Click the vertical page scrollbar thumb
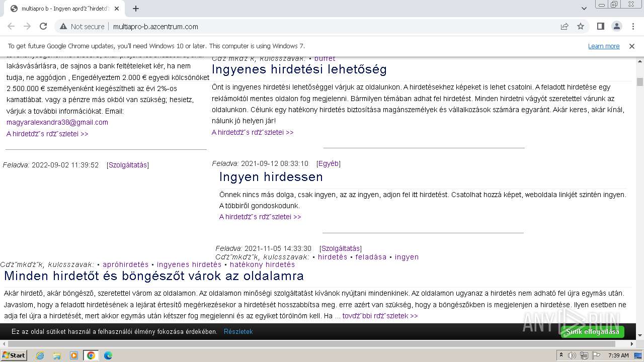 click(x=640, y=82)
